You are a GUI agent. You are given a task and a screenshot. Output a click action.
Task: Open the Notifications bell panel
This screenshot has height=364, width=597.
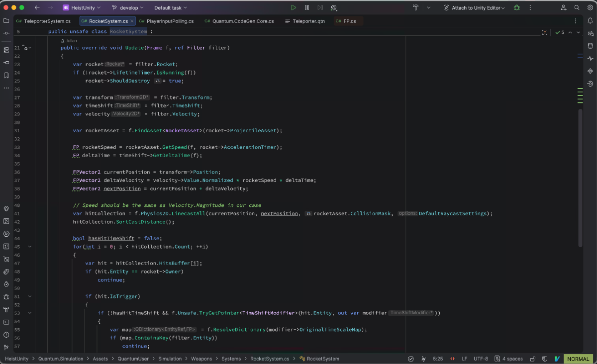pos(590,21)
